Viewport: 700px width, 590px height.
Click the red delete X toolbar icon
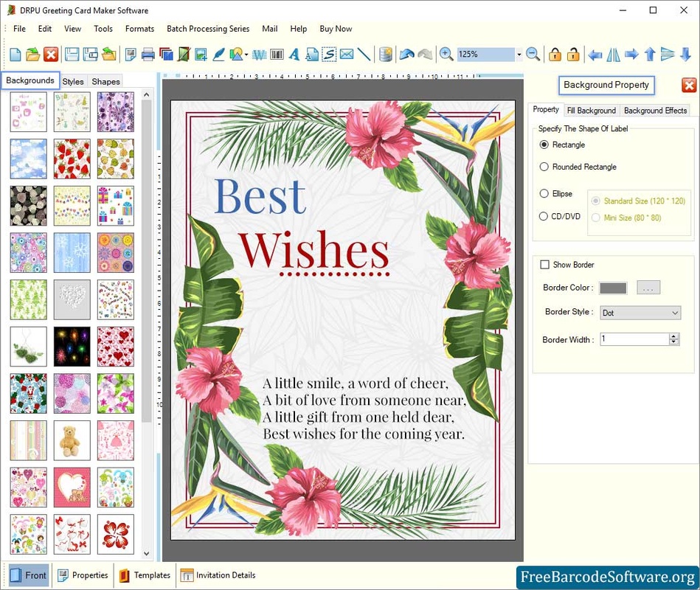tap(51, 54)
